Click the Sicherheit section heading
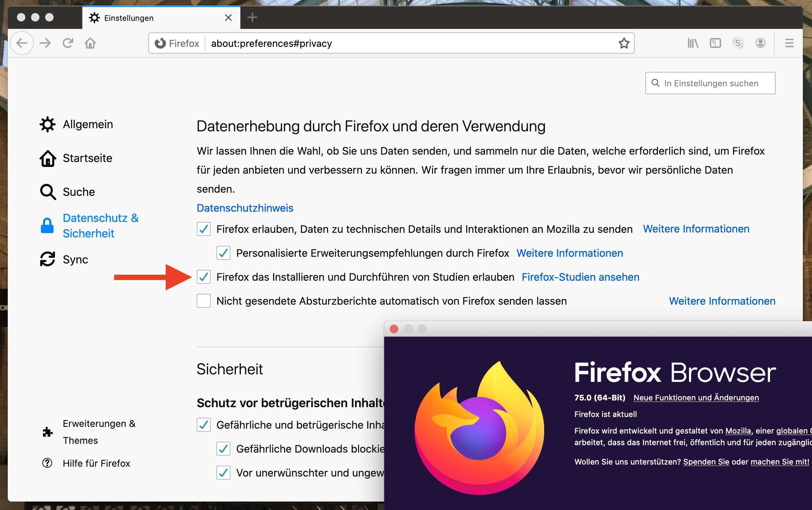The image size is (812, 510). pos(229,369)
